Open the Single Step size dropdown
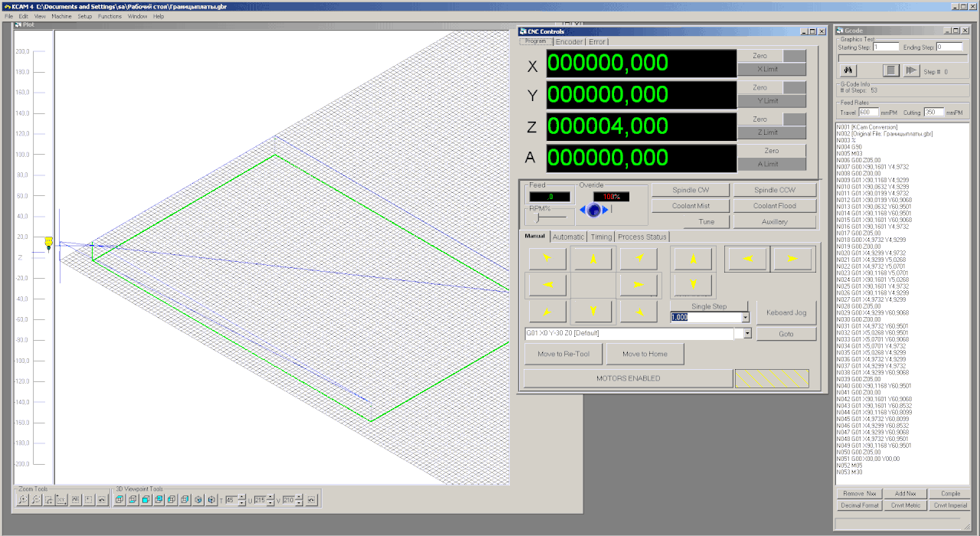980x536 pixels. tap(745, 317)
